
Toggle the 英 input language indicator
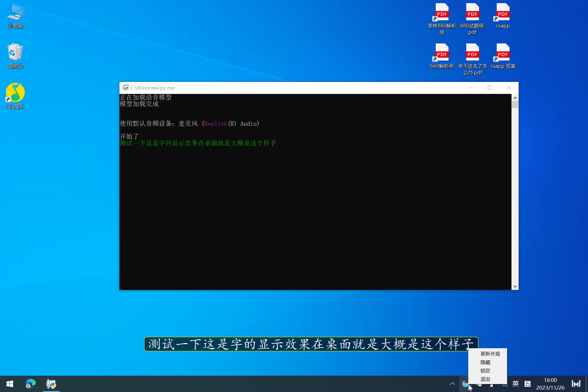[x=516, y=384]
